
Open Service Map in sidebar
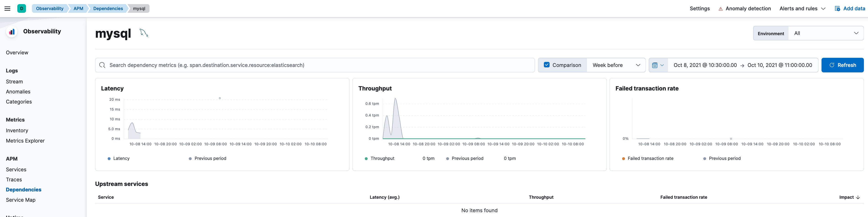click(x=21, y=200)
